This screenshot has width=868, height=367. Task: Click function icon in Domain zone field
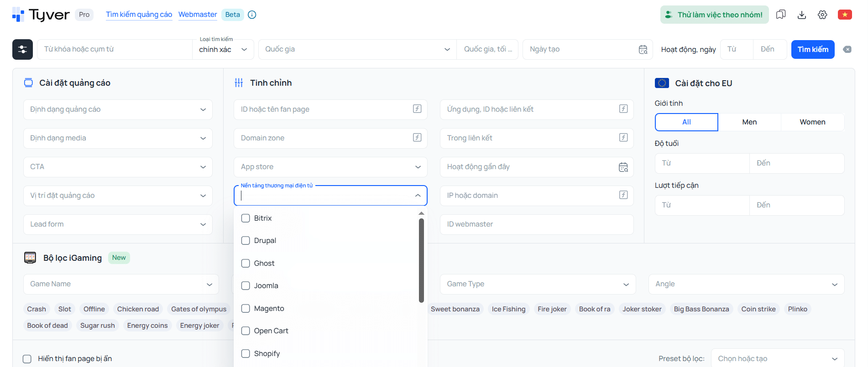(417, 138)
